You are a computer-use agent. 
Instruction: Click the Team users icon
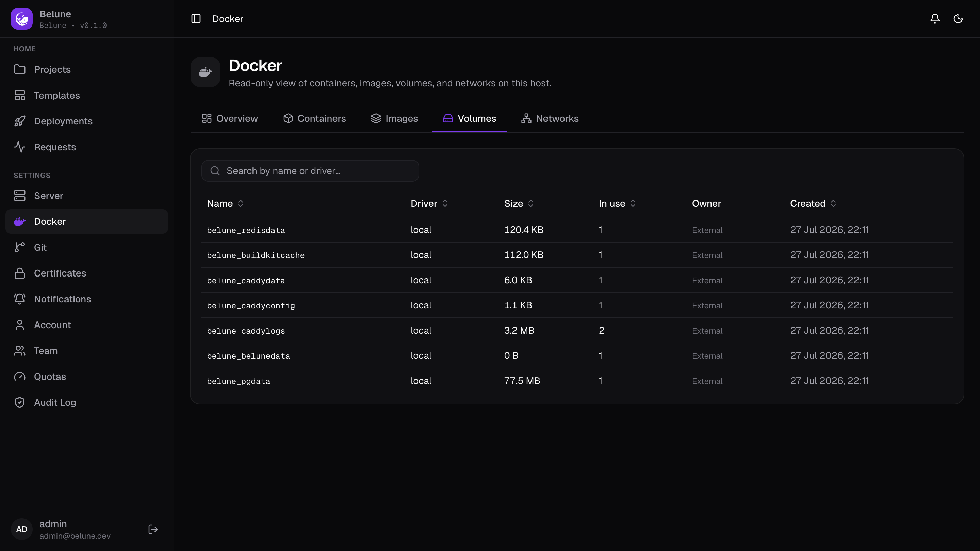coord(20,351)
